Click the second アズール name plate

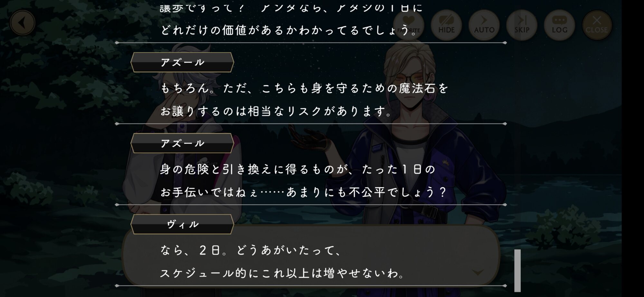coord(182,143)
